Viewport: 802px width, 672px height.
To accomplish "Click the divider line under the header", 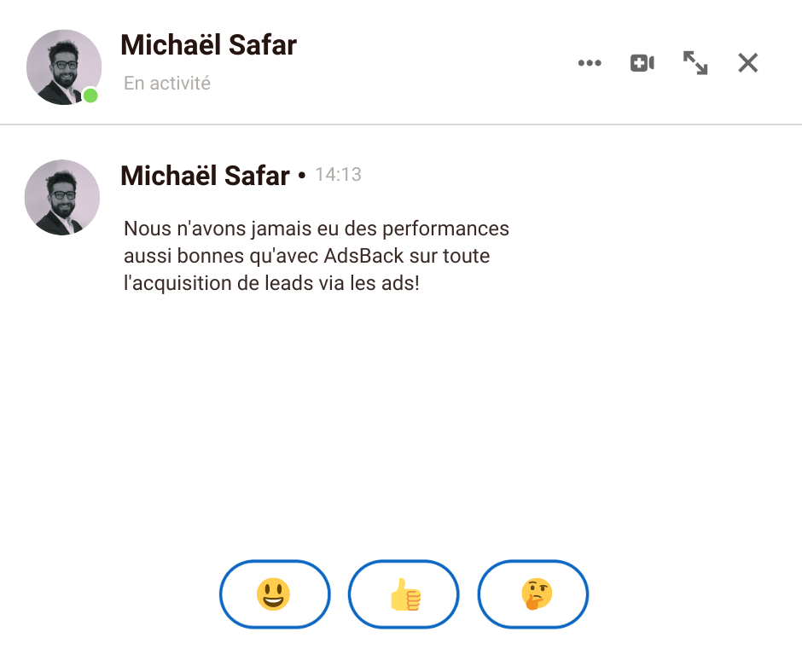I will (401, 125).
